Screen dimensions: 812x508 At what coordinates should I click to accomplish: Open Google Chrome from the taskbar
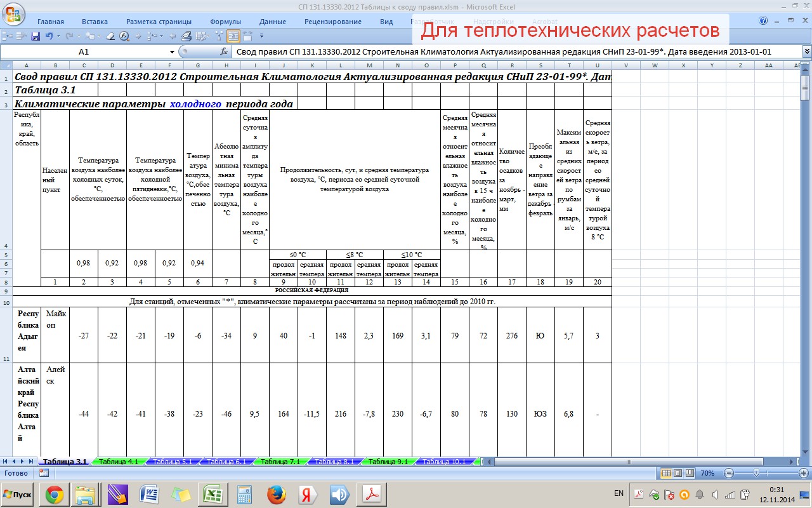point(54,494)
